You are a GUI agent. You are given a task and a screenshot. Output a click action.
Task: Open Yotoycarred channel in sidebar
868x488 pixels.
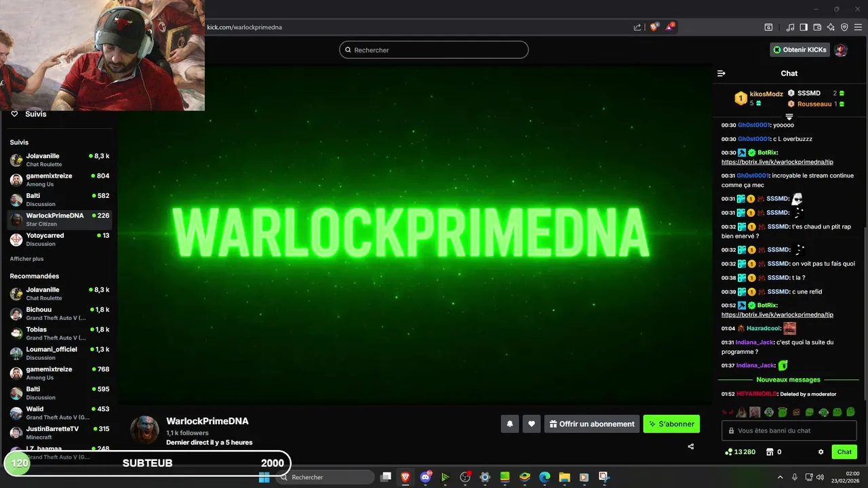(x=60, y=239)
